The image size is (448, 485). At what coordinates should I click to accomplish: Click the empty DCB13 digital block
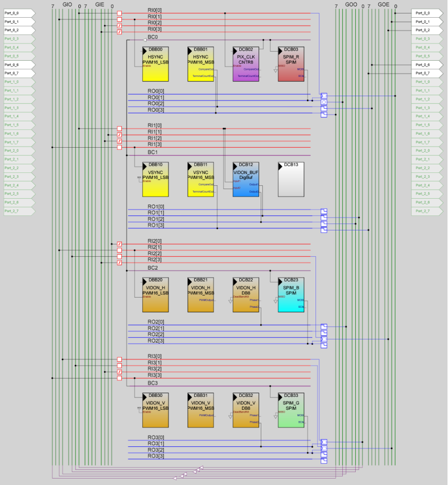pyautogui.click(x=291, y=179)
